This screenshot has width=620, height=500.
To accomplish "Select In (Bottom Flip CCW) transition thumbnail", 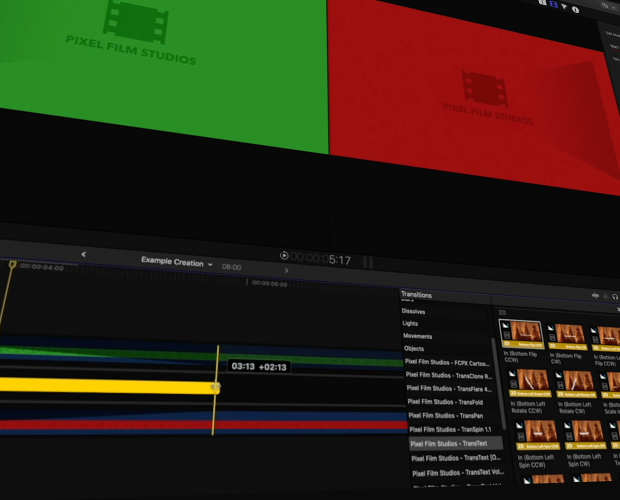I will (522, 334).
